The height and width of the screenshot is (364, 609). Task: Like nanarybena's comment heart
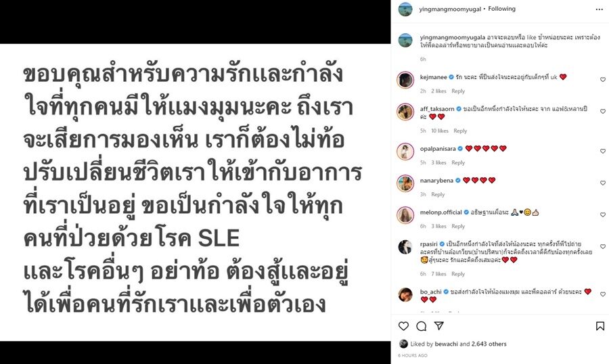[603, 183]
